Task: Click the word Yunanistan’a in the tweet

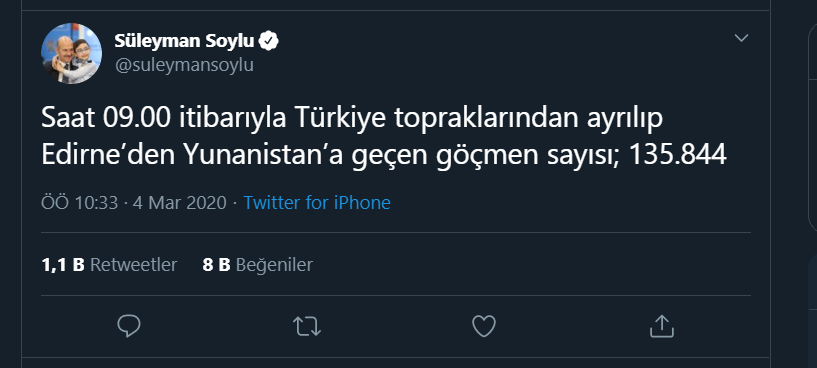Action: point(263,155)
